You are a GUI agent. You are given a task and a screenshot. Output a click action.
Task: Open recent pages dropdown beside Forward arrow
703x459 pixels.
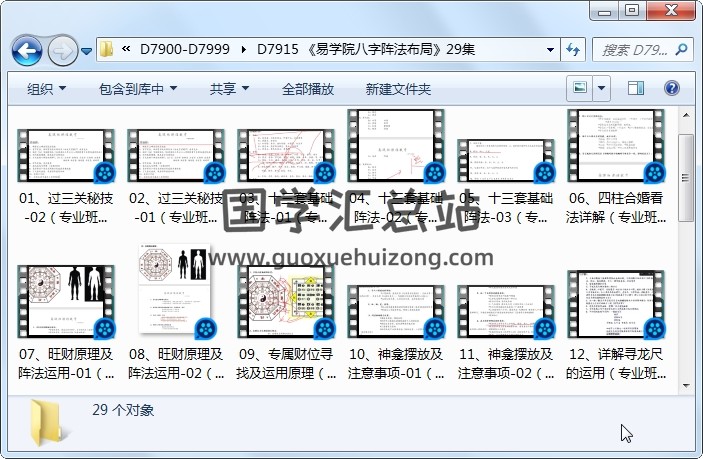pos(87,51)
